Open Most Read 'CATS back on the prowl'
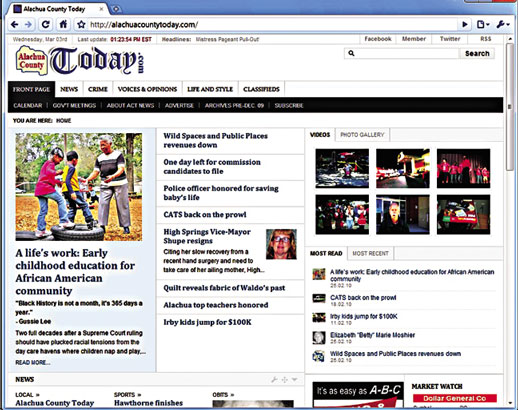Viewport: 518px width, 410px height. [x=363, y=298]
